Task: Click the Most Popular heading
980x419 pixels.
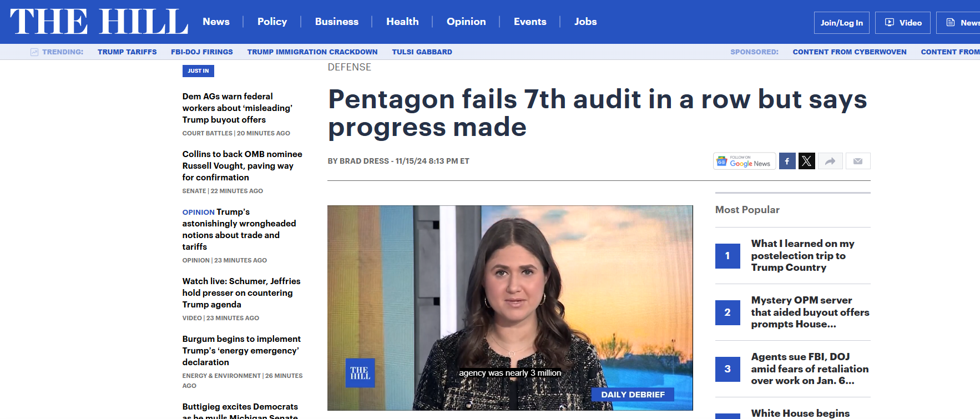Action: point(747,210)
